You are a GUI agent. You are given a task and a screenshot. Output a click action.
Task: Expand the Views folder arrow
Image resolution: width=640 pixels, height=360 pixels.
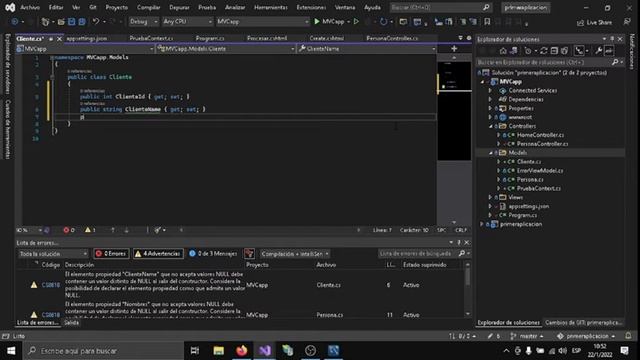(491, 197)
